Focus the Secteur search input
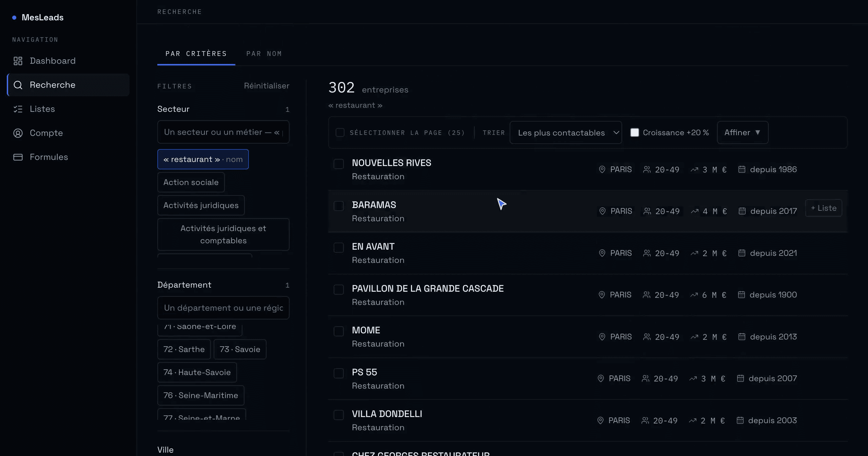The height and width of the screenshot is (456, 868). point(223,132)
